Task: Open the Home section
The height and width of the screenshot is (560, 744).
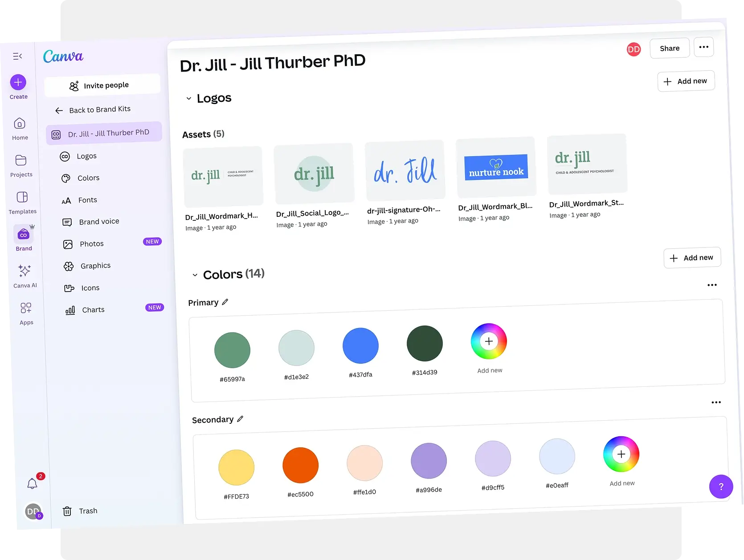Action: tap(20, 129)
